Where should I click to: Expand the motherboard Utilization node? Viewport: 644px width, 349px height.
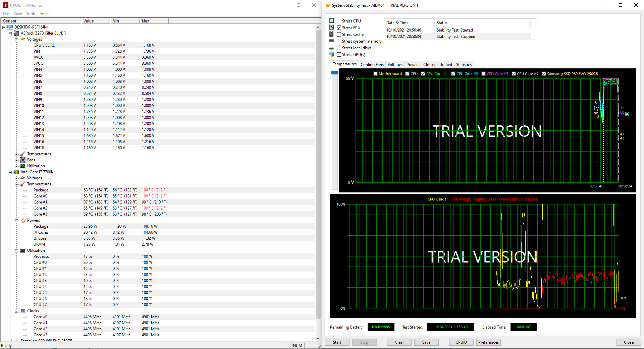(x=16, y=166)
